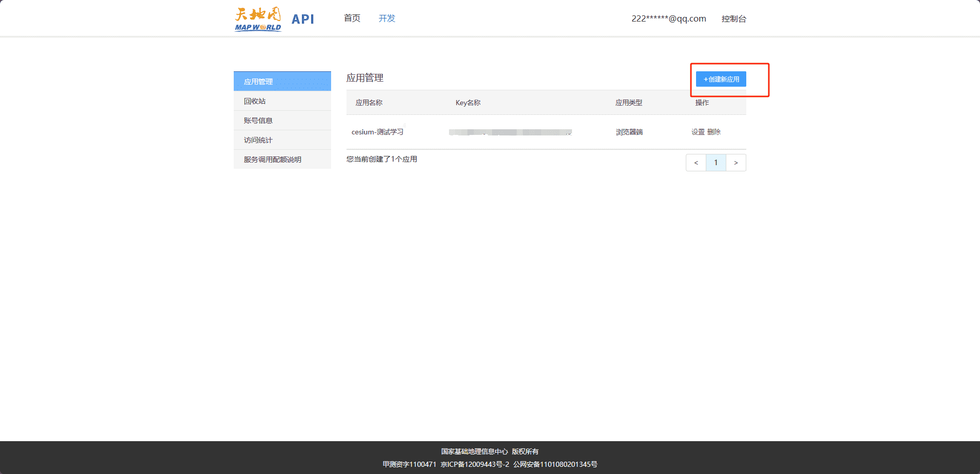Click the Tianditu MapWorld logo

pos(258,19)
